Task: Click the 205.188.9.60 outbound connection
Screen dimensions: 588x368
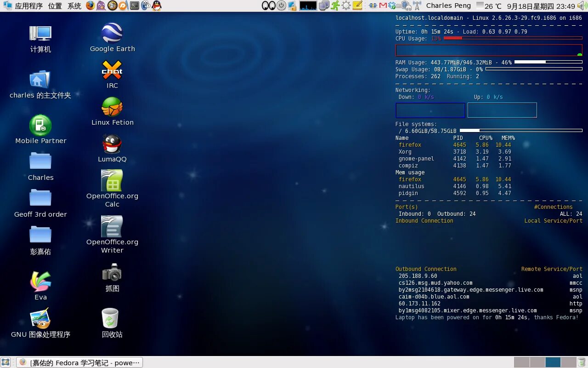Action: tap(418, 276)
